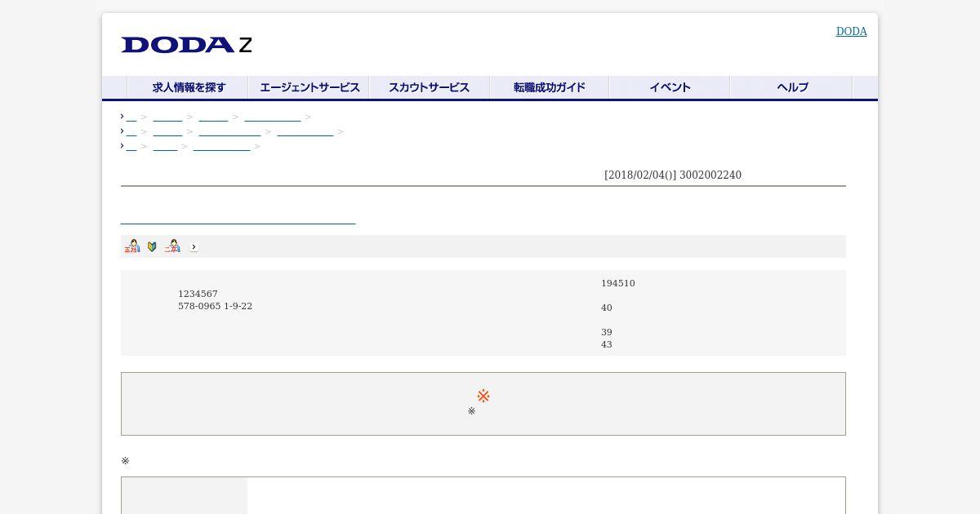Click the small arrow icon after badges

[x=194, y=246]
